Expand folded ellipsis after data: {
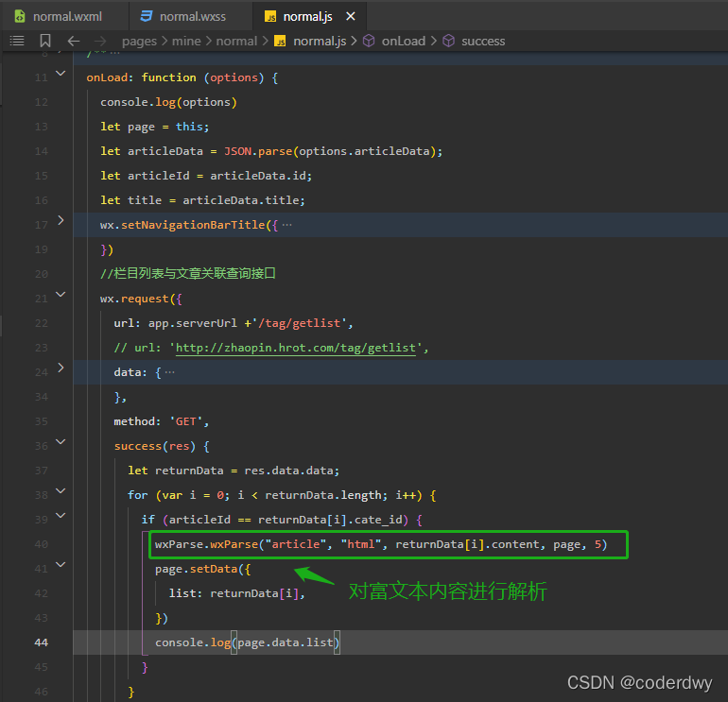This screenshot has height=702, width=728. 170,372
